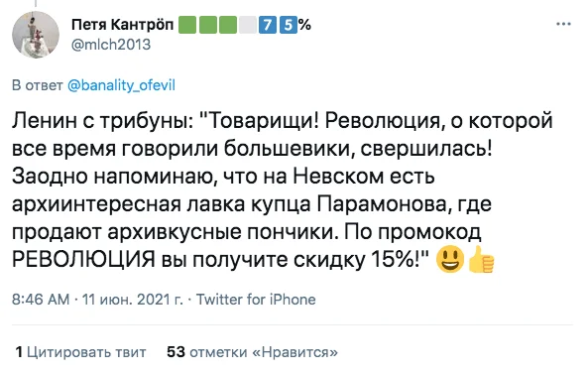Image resolution: width=588 pixels, height=374 pixels.
Task: Click the white square emoji in name
Action: (x=248, y=25)
